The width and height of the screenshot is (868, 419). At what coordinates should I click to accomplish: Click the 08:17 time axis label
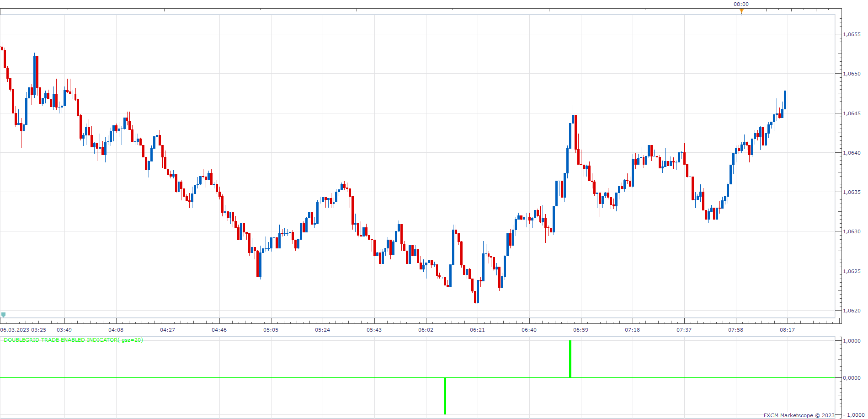coord(787,330)
